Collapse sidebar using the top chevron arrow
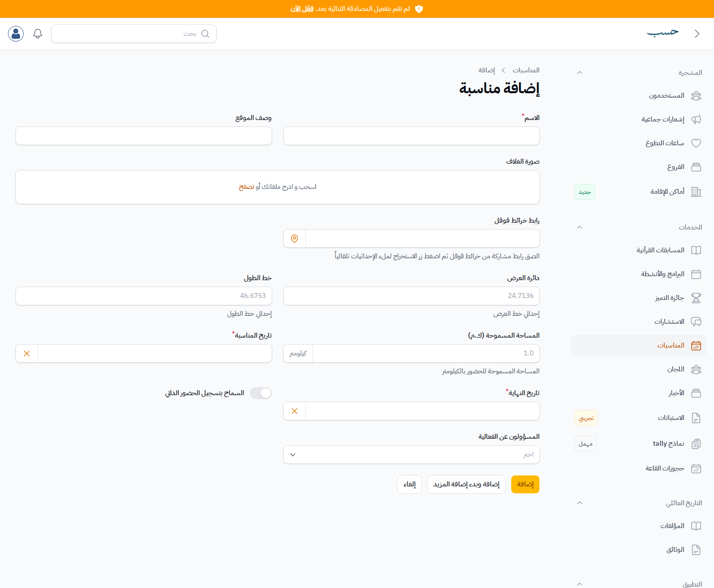714x588 pixels. (x=697, y=34)
